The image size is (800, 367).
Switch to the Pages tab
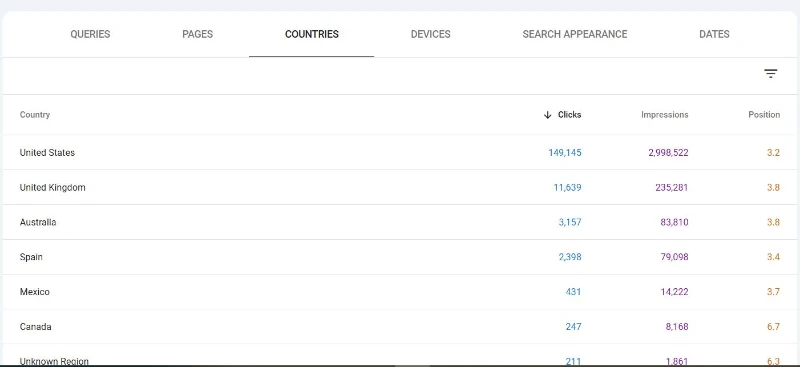point(197,34)
